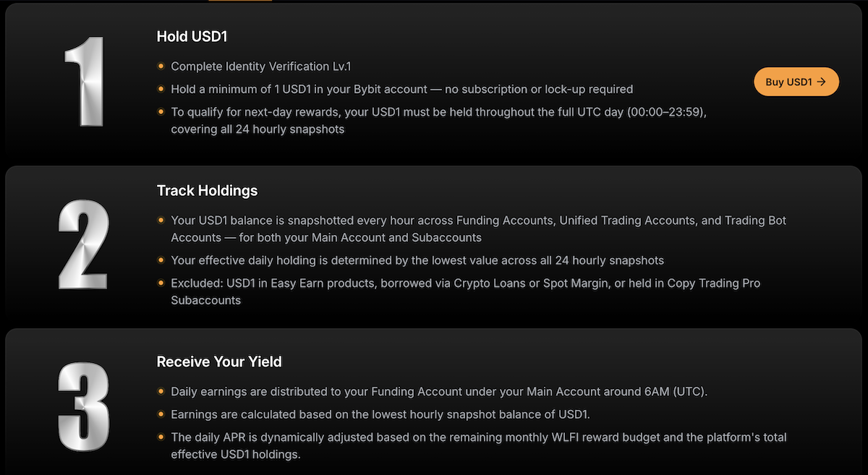Click orange bullet beside The daily APR

click(161, 438)
